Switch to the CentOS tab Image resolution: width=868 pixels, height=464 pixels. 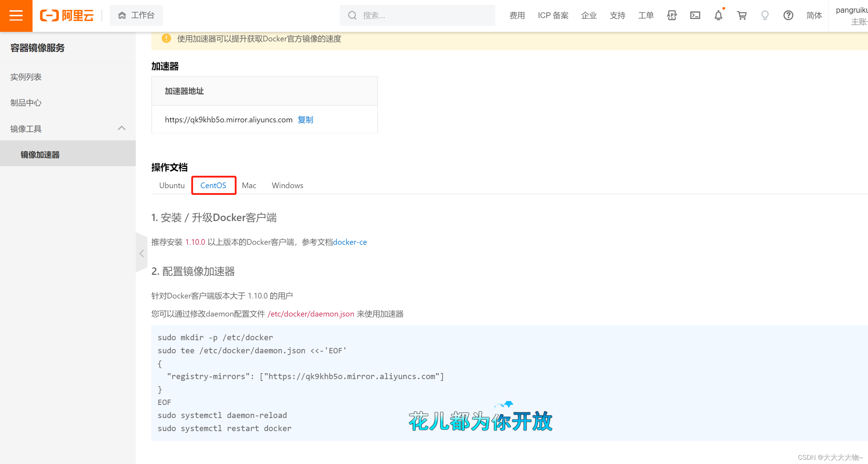point(213,186)
